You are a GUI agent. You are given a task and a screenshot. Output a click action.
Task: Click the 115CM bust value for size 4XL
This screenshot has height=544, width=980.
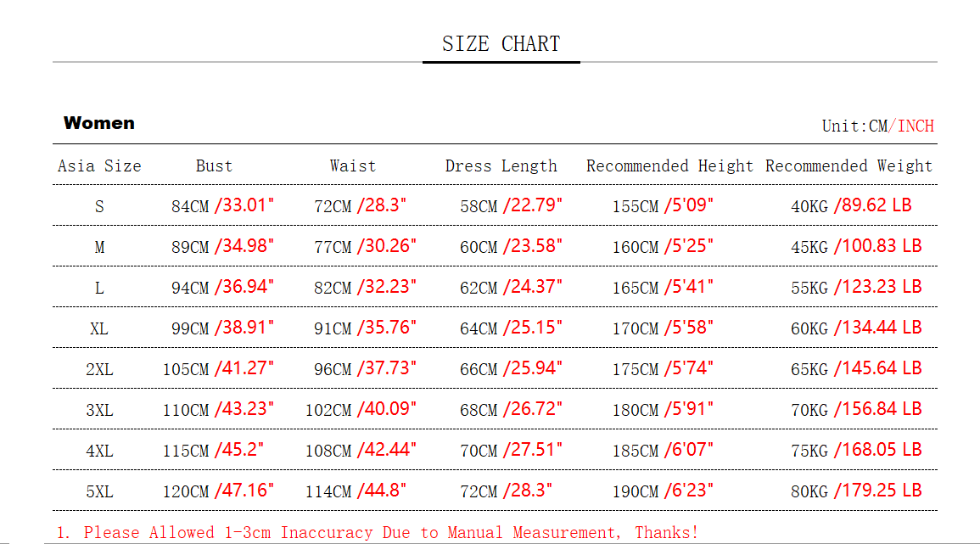(x=186, y=451)
